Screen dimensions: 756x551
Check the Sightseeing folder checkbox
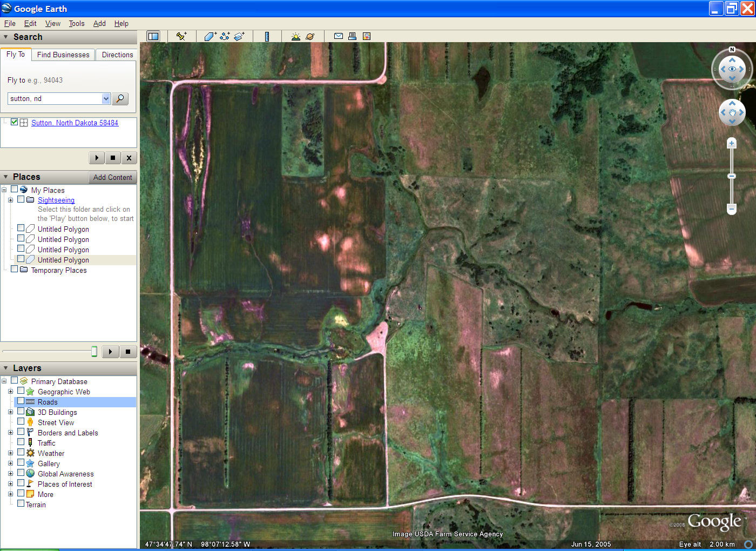[21, 199]
